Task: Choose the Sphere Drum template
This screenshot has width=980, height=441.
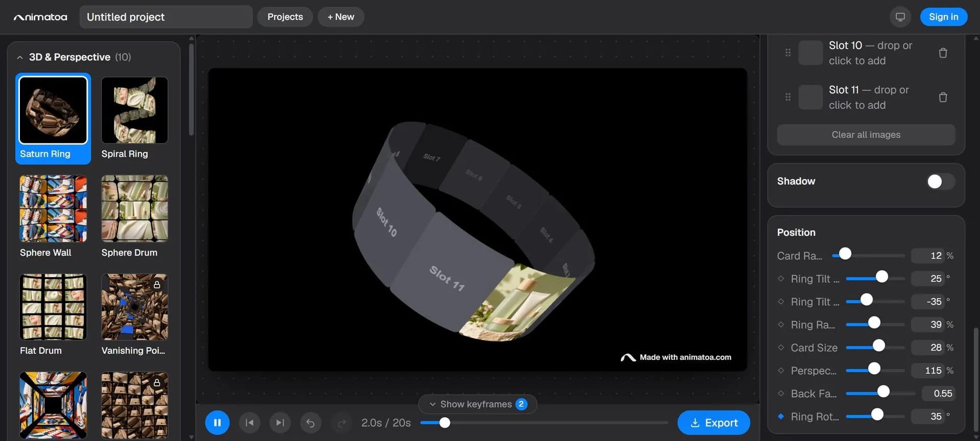Action: tap(135, 216)
